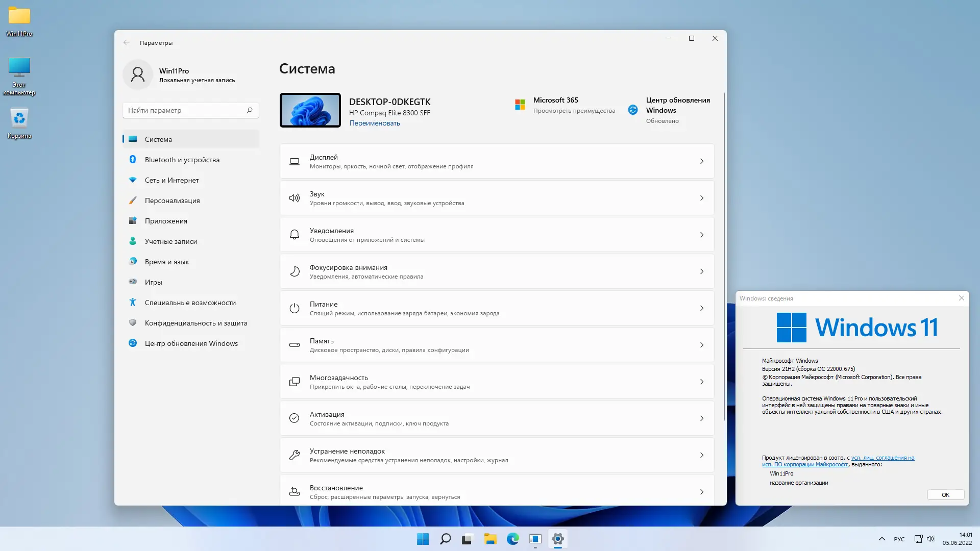This screenshot has width=980, height=551.
Task: Click the search magnifier icon in the taskbar
Action: point(445,539)
